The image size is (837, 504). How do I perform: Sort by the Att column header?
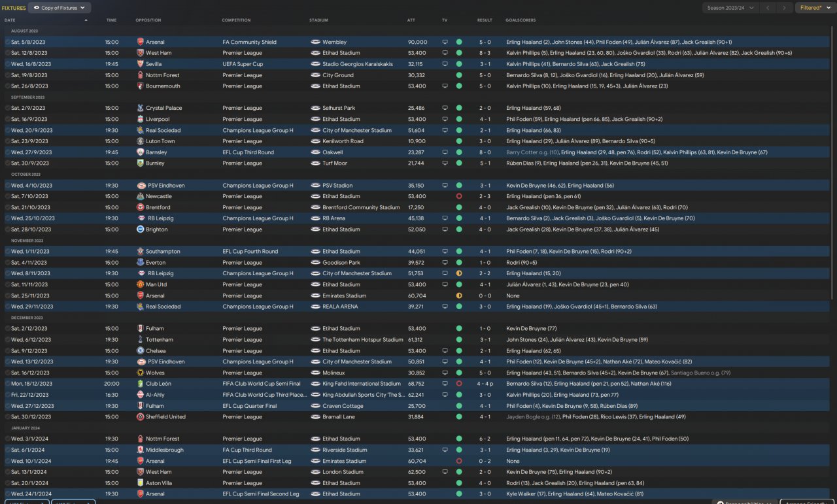click(x=411, y=20)
